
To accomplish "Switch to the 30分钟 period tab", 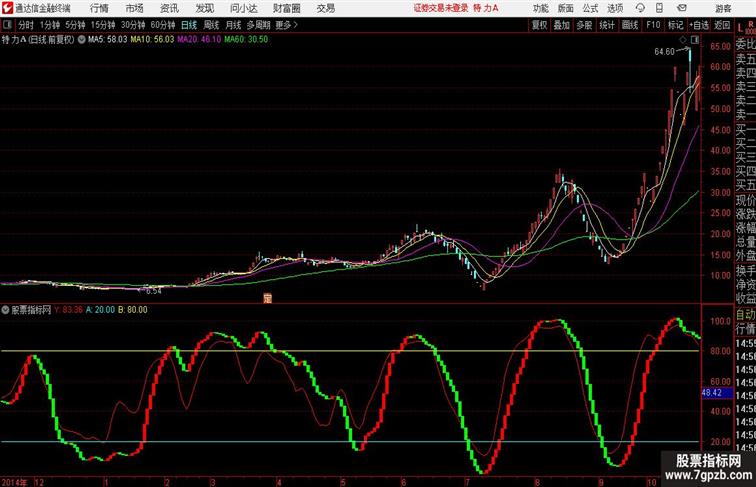I will click(133, 25).
